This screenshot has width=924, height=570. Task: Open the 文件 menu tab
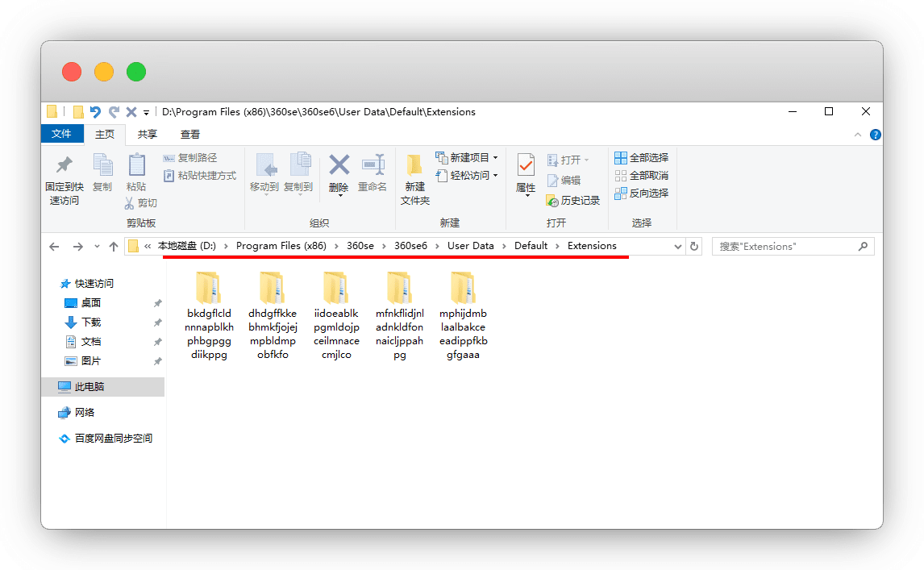click(x=62, y=135)
